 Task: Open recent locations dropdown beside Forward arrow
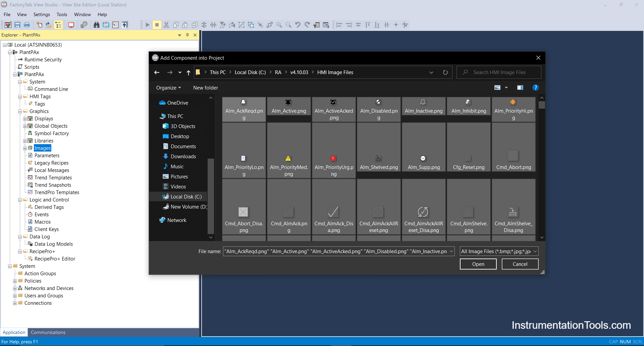(x=180, y=72)
